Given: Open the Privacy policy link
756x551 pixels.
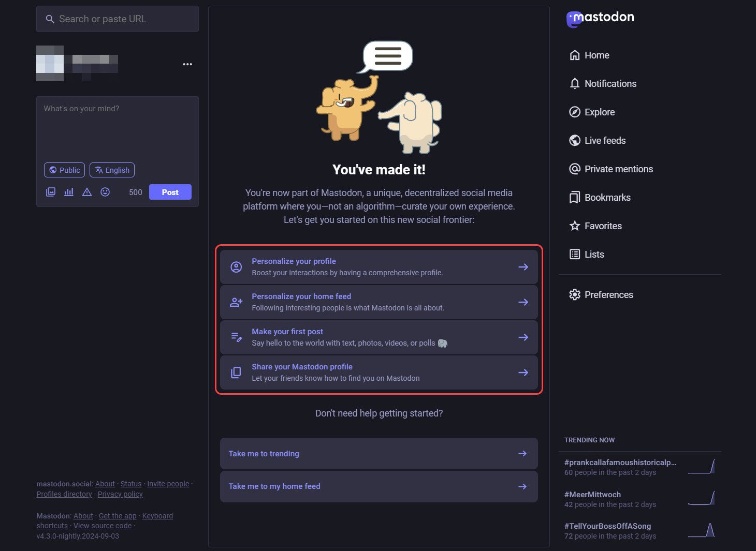Looking at the screenshot, I should pos(120,494).
